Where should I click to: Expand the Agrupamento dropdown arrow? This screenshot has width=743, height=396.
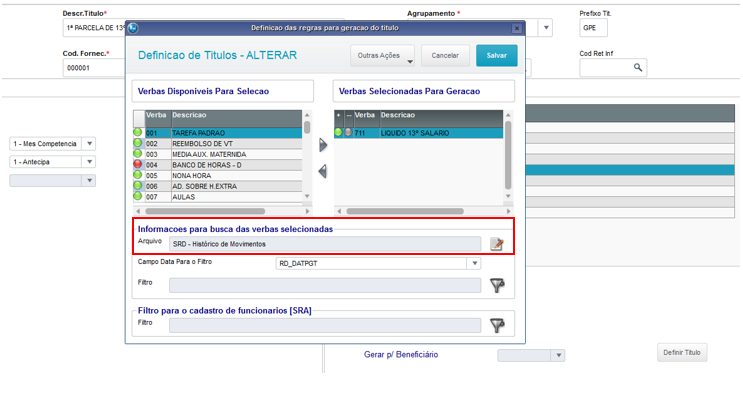pos(546,28)
